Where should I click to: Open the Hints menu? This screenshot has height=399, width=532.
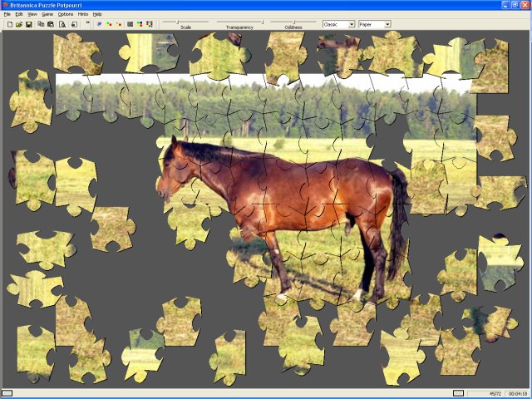[x=83, y=14]
